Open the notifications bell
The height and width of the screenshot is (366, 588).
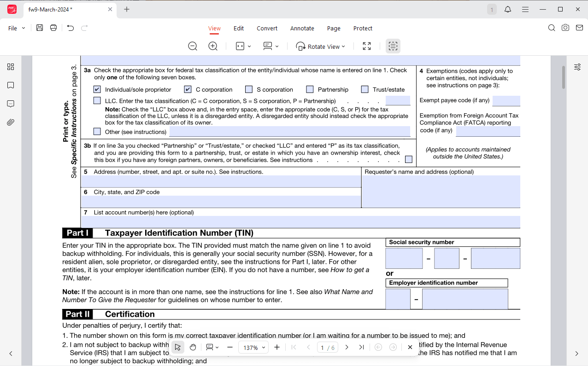pos(508,9)
